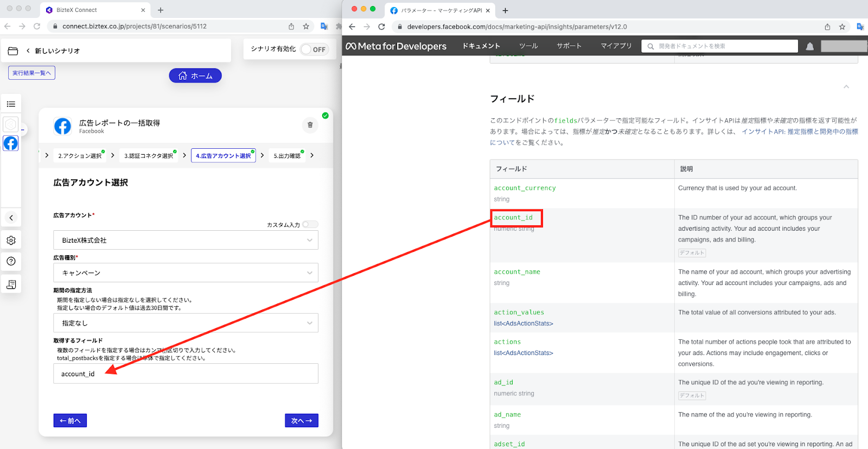
Task: Click the large Facebook logo in card header
Action: coord(62,127)
